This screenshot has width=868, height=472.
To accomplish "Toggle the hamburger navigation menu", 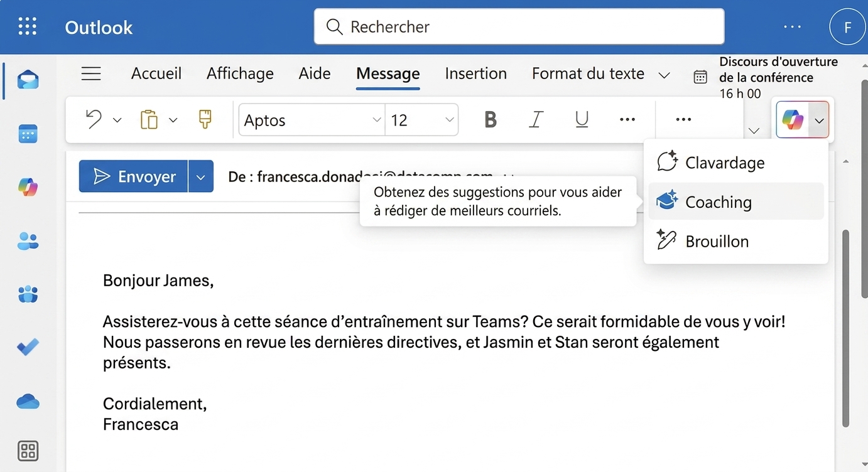I will pyautogui.click(x=91, y=74).
